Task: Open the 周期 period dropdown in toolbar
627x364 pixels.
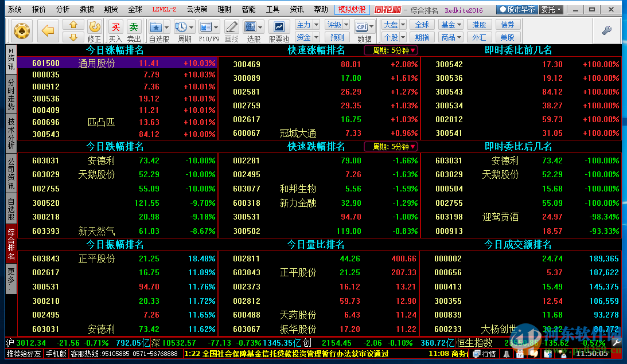Action: click(192, 27)
